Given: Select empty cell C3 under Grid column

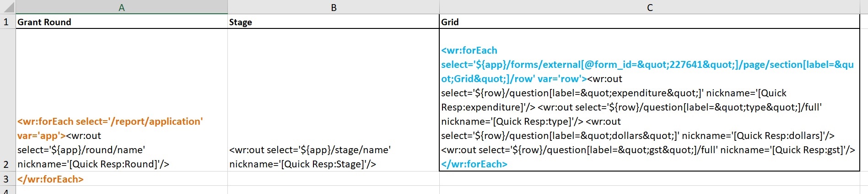Looking at the screenshot, I should [649, 179].
